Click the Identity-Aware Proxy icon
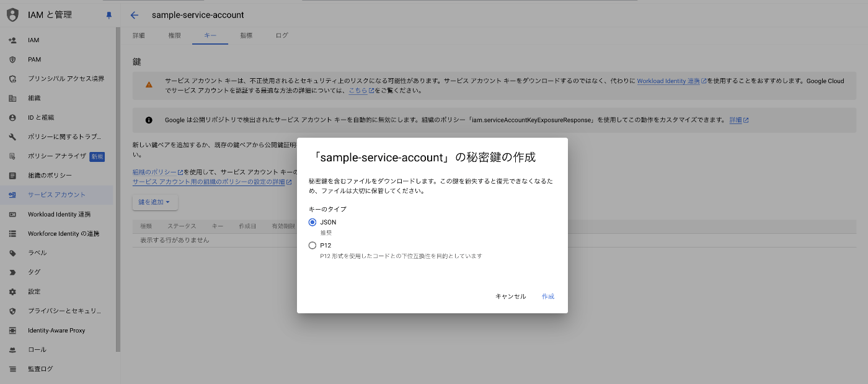Screen dimensions: 868x384 [x=12, y=331]
